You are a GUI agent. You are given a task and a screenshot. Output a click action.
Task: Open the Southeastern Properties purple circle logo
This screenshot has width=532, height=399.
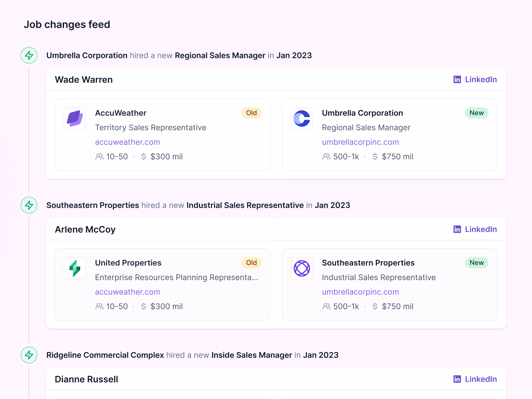tap(302, 268)
